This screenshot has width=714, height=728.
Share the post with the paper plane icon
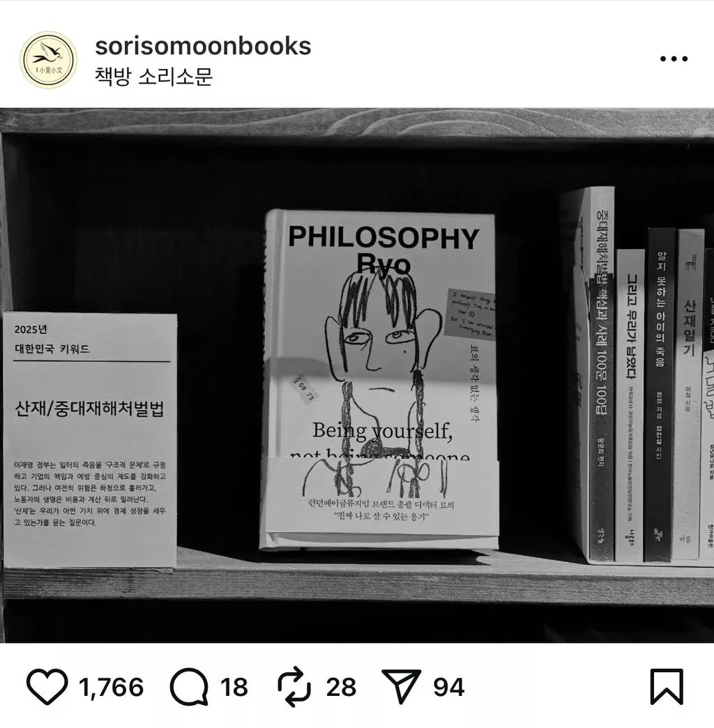401,686
